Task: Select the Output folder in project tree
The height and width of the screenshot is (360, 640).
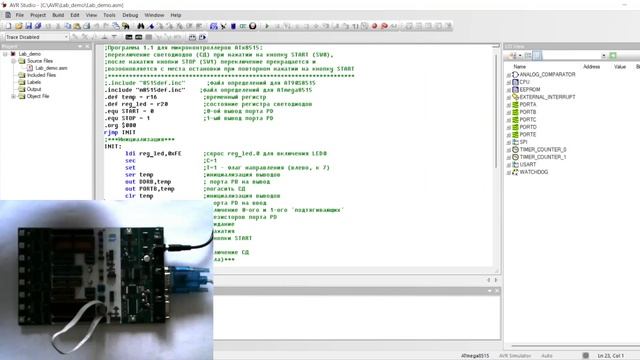Action: pyautogui.click(x=34, y=89)
